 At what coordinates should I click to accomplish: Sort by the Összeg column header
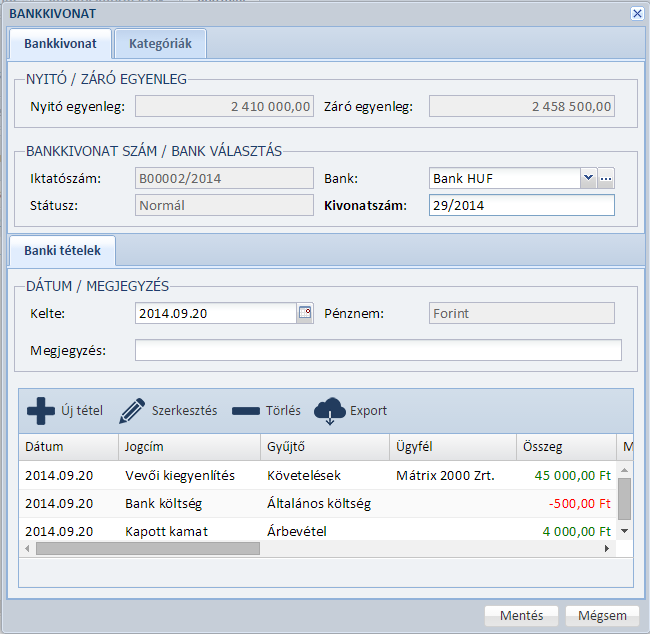click(x=545, y=446)
